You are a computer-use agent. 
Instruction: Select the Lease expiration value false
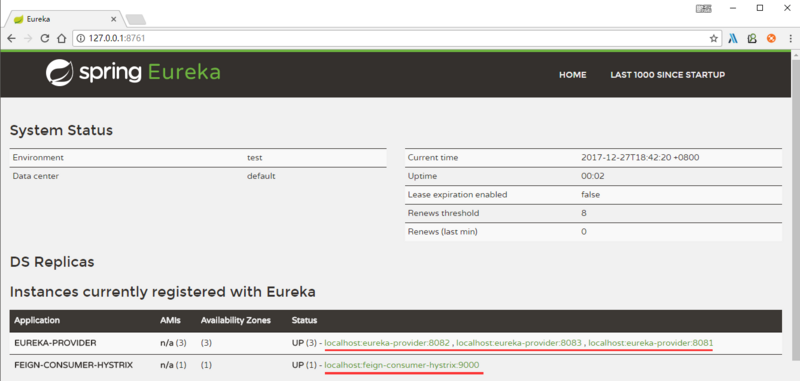click(590, 194)
